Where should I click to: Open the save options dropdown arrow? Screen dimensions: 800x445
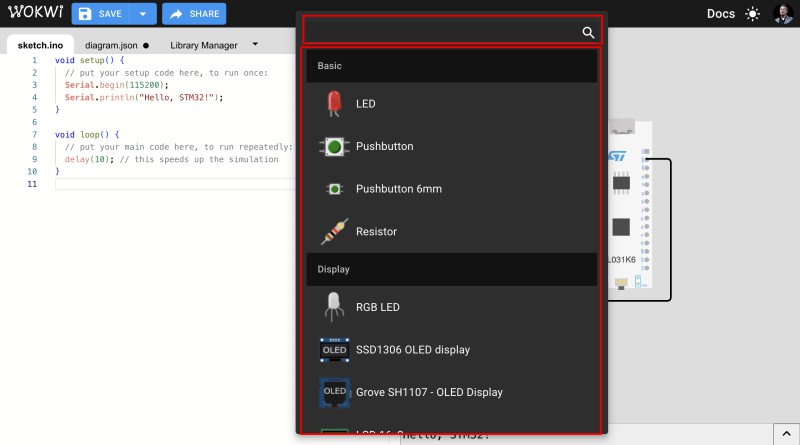coord(143,14)
